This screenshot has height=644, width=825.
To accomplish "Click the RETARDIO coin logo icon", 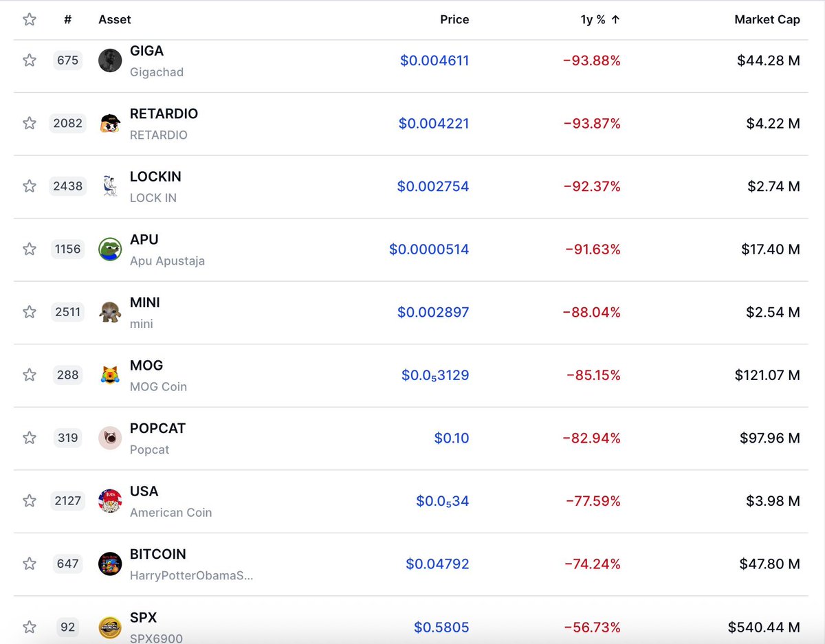I will tap(110, 124).
